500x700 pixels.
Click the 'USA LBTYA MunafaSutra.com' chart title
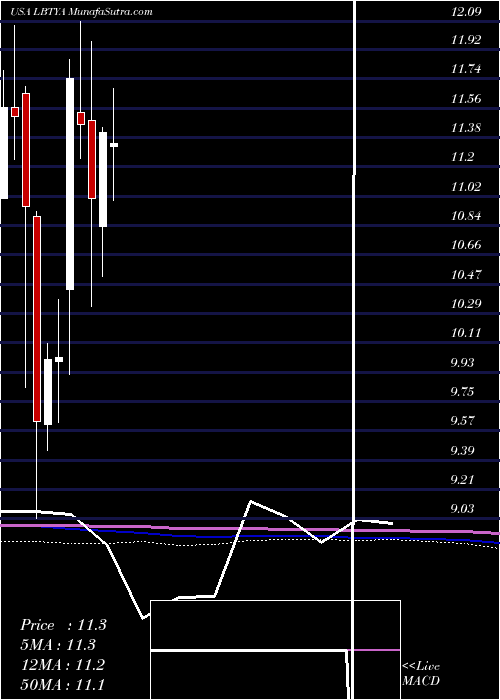(81, 12)
